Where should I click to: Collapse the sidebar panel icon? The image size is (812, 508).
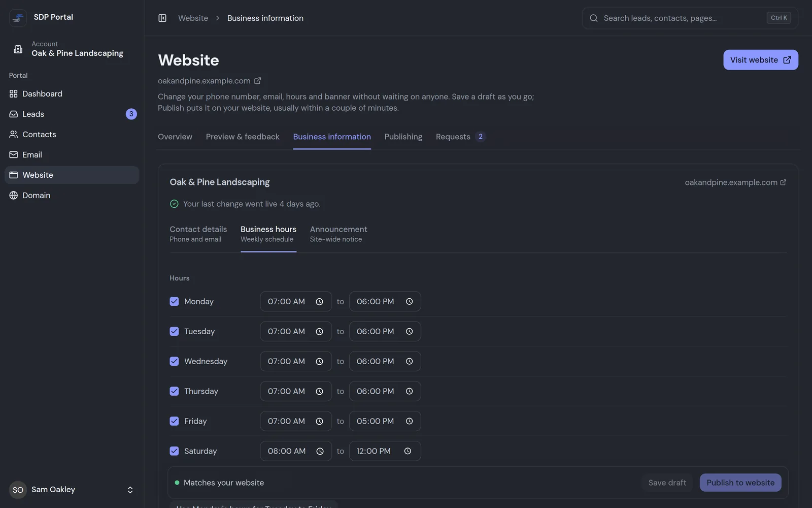162,18
